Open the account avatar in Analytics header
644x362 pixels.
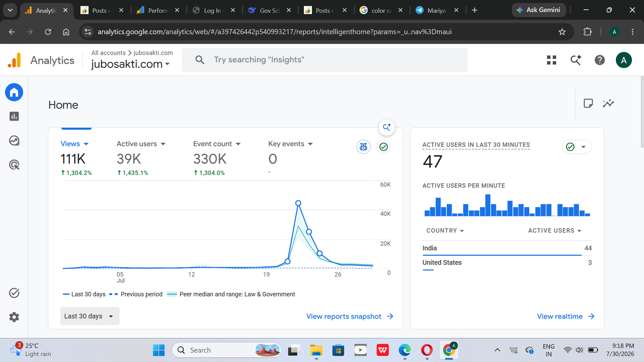click(623, 60)
